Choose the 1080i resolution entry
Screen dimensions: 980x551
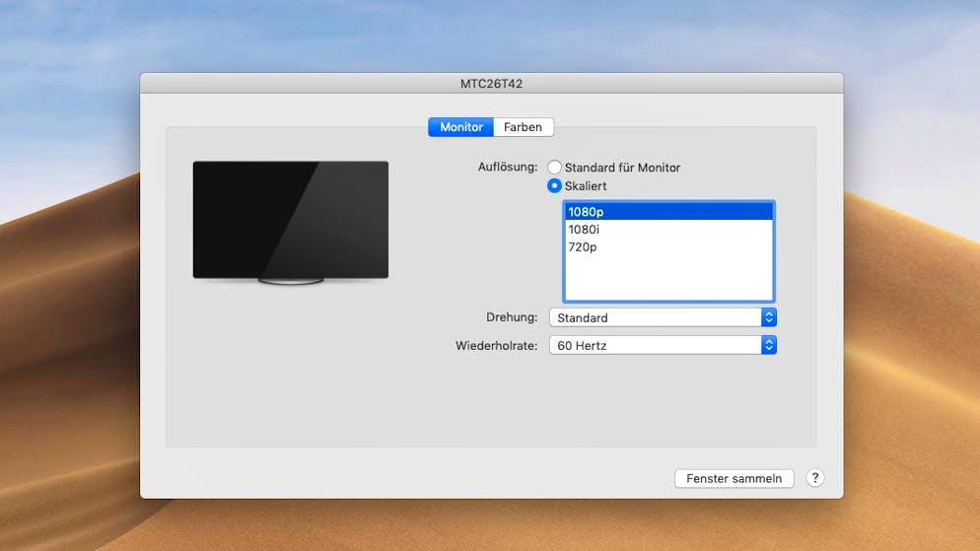tap(668, 230)
